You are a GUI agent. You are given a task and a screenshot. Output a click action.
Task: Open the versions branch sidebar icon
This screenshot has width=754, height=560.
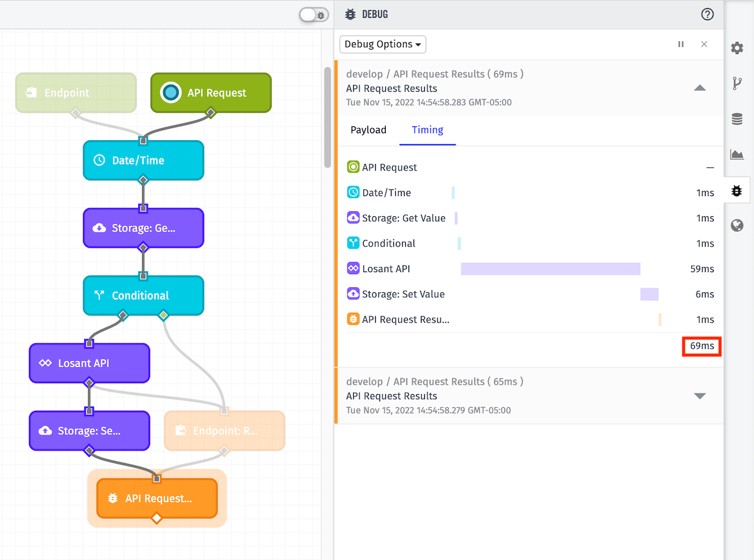point(737,83)
